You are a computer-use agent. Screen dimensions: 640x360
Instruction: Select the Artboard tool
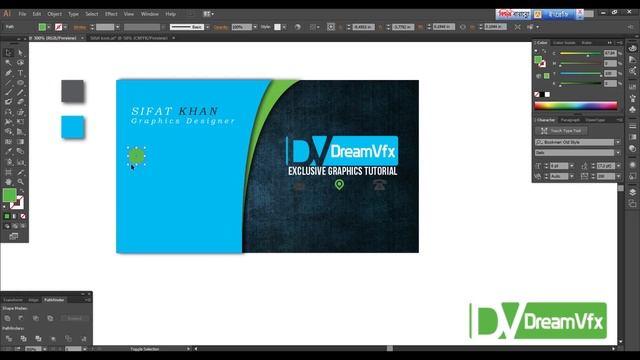tap(9, 172)
